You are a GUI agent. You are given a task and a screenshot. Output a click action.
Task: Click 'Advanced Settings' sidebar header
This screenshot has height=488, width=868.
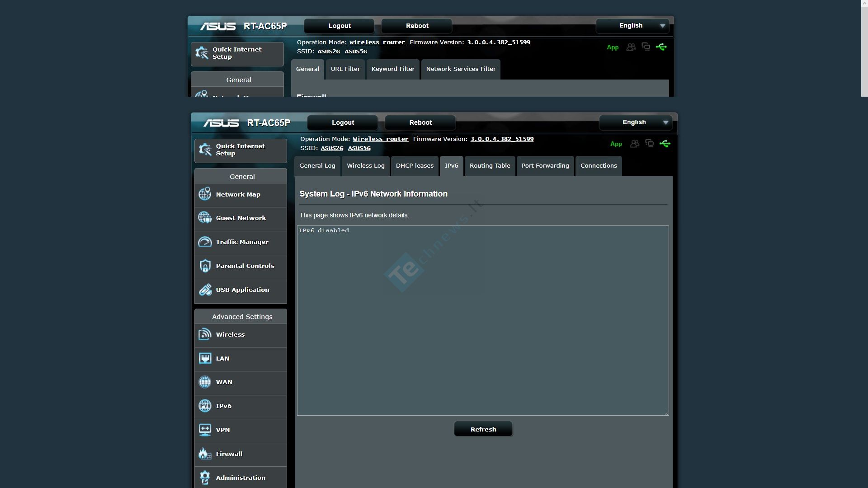click(x=242, y=317)
